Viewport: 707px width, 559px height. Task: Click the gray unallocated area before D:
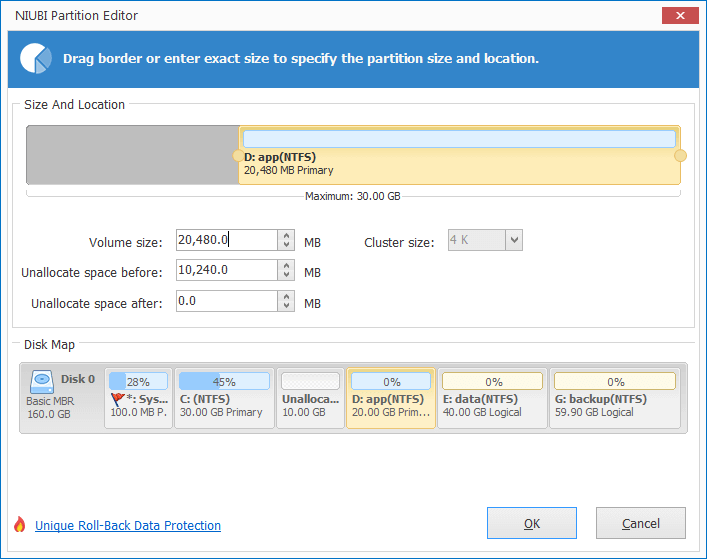pyautogui.click(x=133, y=155)
